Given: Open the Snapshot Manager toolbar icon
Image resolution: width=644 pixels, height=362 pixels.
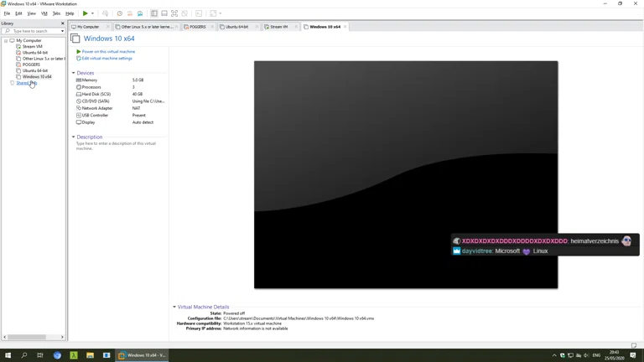Looking at the screenshot, I should [140, 13].
